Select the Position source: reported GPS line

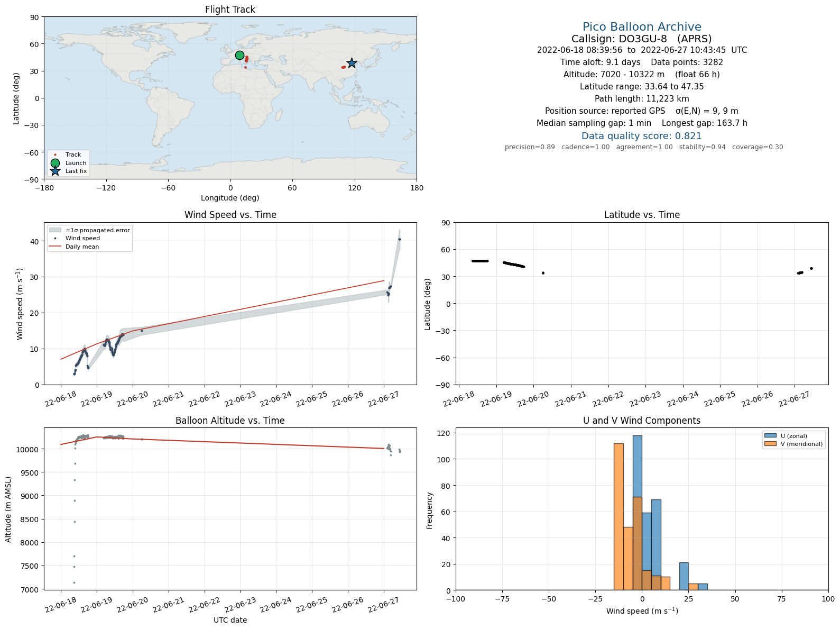point(642,111)
